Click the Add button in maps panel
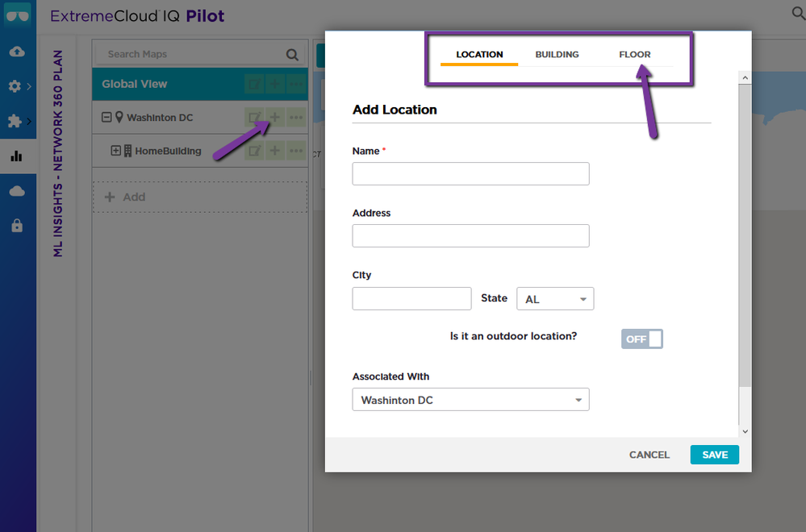806x532 pixels. 200,197
